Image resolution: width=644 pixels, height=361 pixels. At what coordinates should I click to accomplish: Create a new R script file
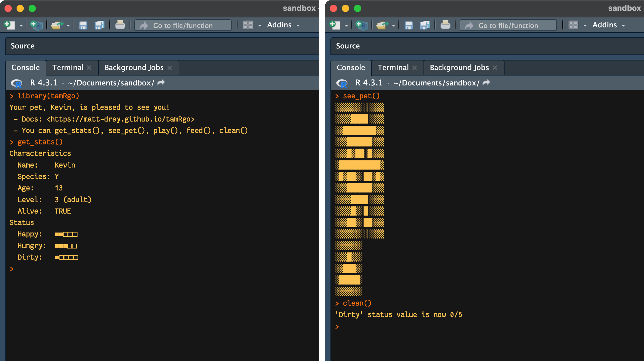tap(9, 25)
